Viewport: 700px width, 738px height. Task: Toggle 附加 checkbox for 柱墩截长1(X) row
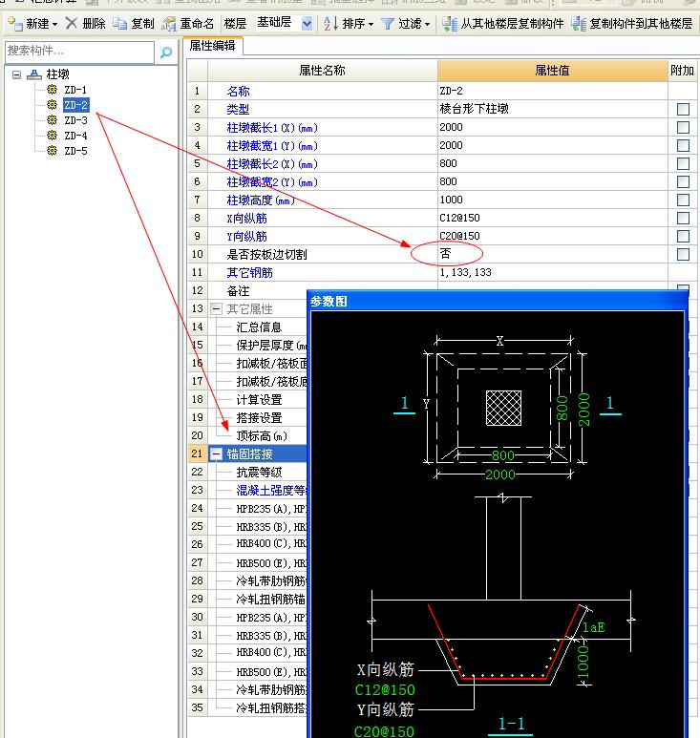[683, 127]
